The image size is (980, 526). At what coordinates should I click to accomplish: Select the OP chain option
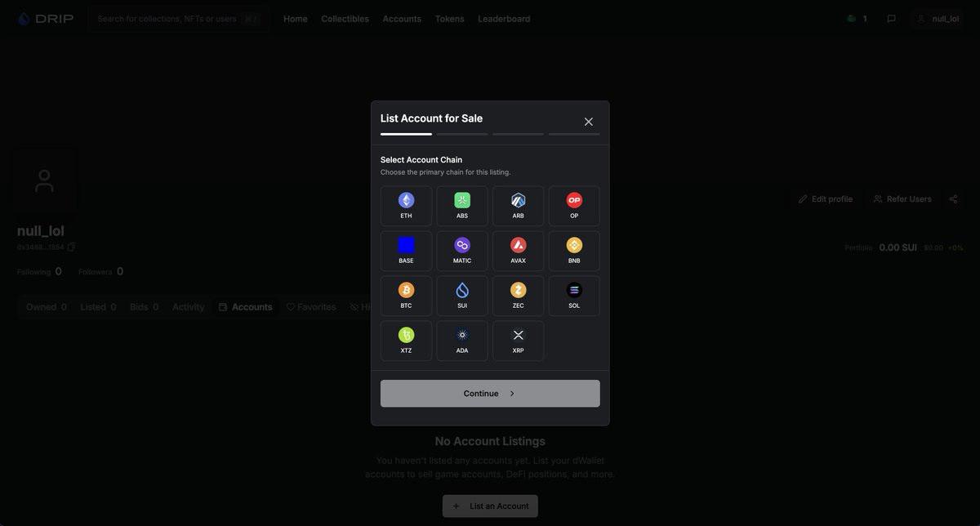[574, 206]
